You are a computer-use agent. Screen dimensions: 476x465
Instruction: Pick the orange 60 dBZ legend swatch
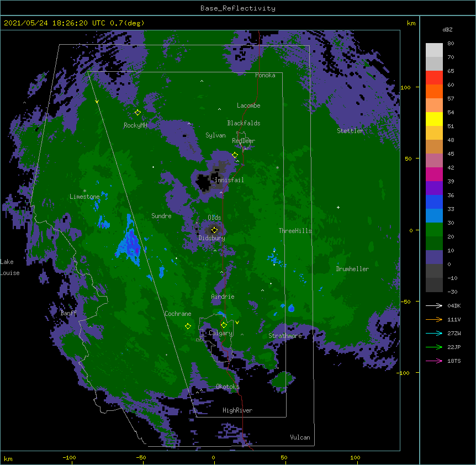(434, 91)
